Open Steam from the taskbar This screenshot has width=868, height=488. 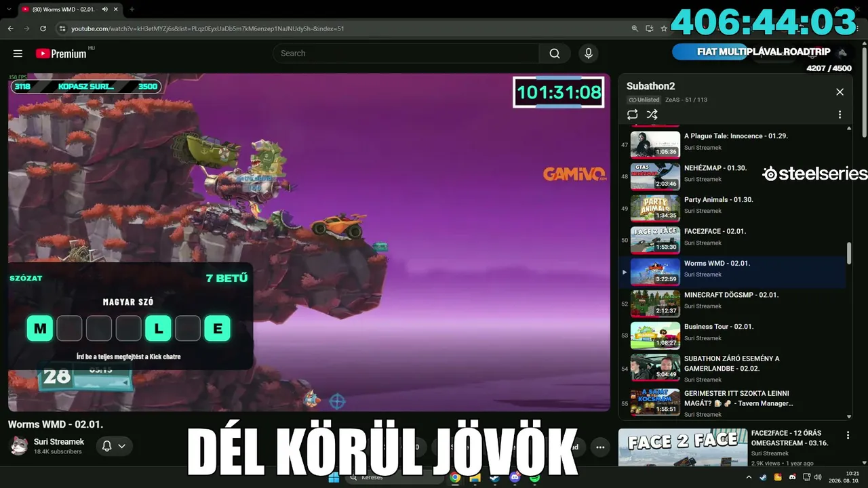point(495,478)
